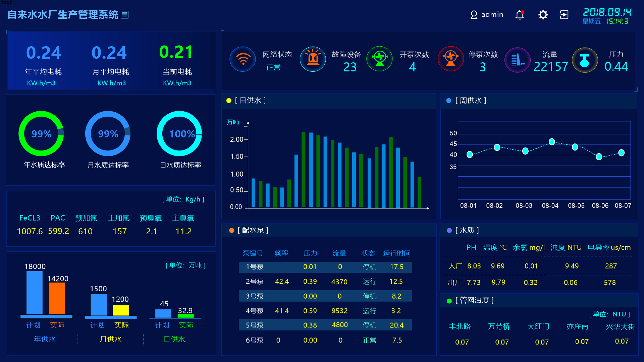Select the yellow pressure gauge icon
The height and width of the screenshot is (362, 644).
click(x=585, y=60)
